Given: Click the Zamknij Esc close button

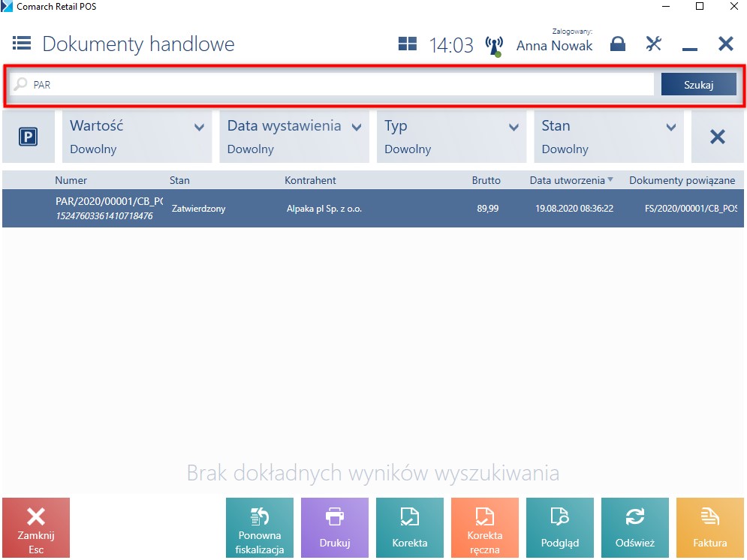Looking at the screenshot, I should [36, 528].
